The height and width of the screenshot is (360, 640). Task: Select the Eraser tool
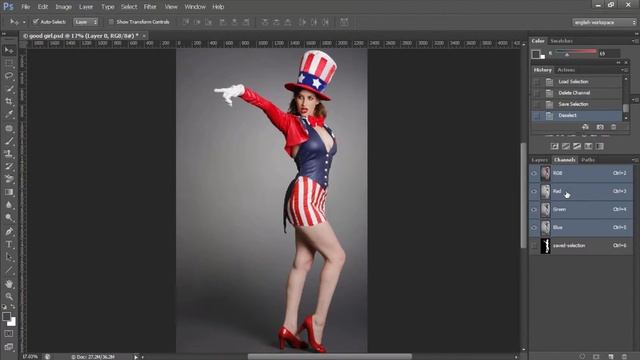pyautogui.click(x=9, y=179)
